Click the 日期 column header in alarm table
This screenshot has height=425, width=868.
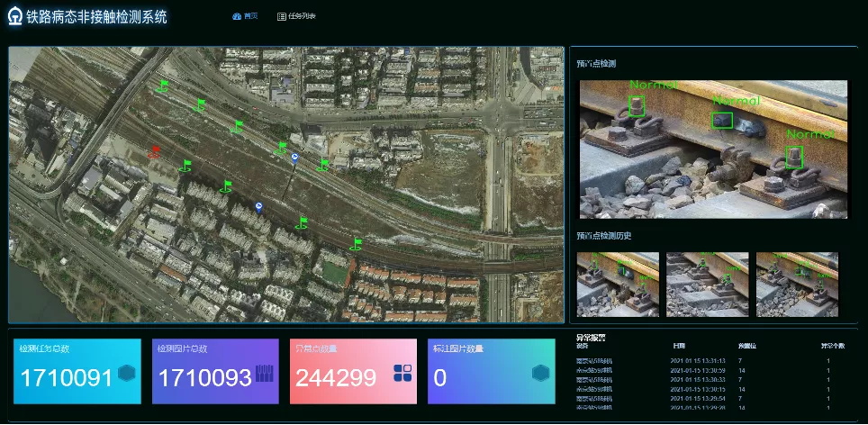pyautogui.click(x=679, y=346)
